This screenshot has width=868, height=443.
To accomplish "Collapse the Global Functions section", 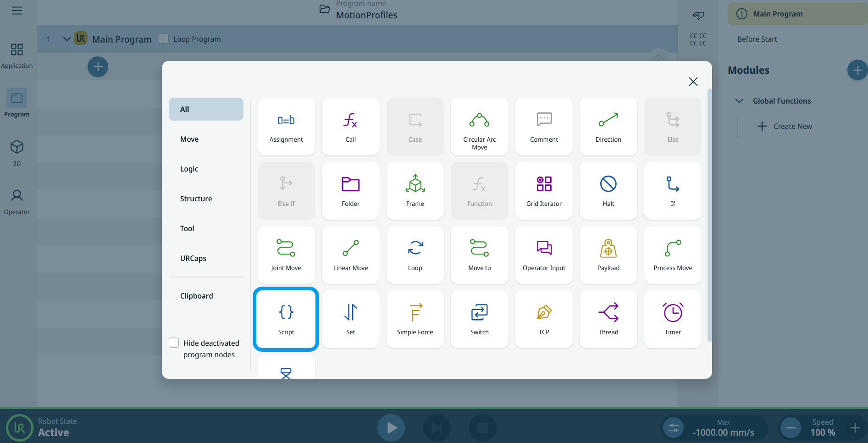I will pyautogui.click(x=739, y=101).
